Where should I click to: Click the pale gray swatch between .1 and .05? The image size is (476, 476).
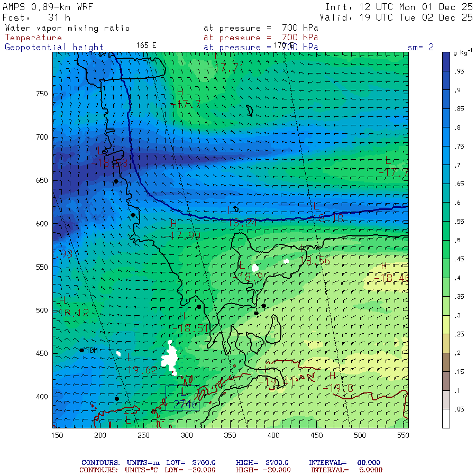point(446,400)
